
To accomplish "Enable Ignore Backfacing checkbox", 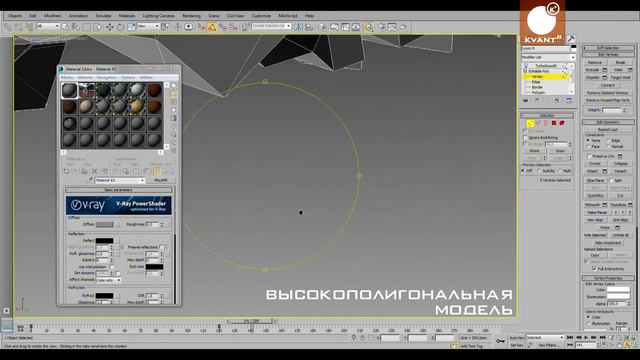I will [x=525, y=138].
